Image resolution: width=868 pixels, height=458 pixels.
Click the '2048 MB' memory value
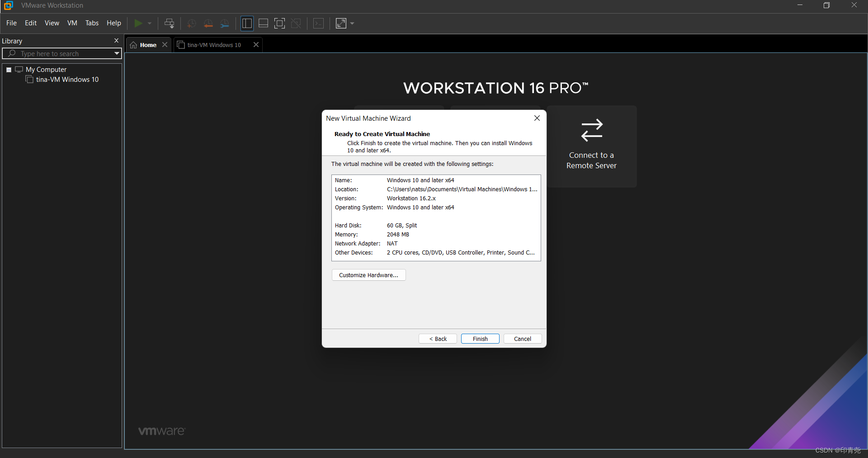[x=398, y=235]
